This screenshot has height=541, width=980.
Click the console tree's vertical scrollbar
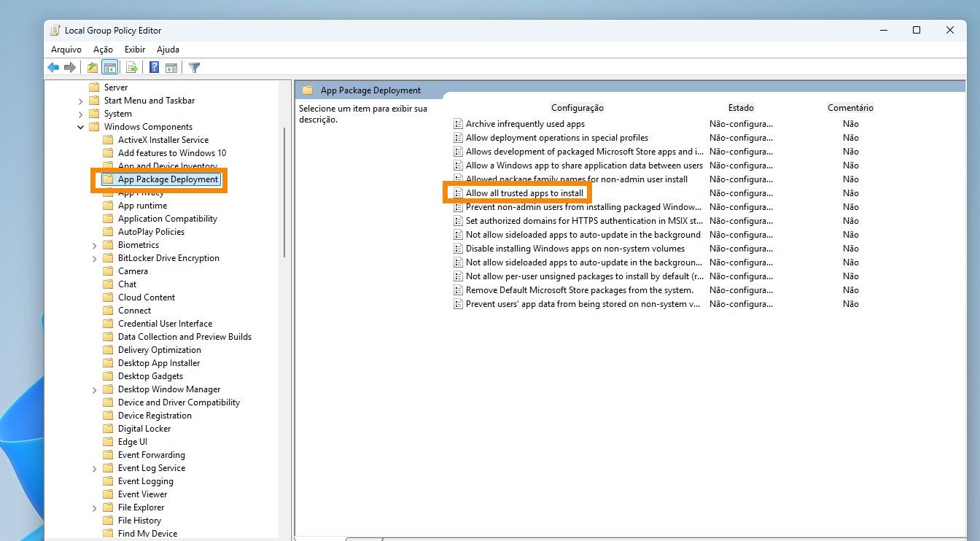284,192
